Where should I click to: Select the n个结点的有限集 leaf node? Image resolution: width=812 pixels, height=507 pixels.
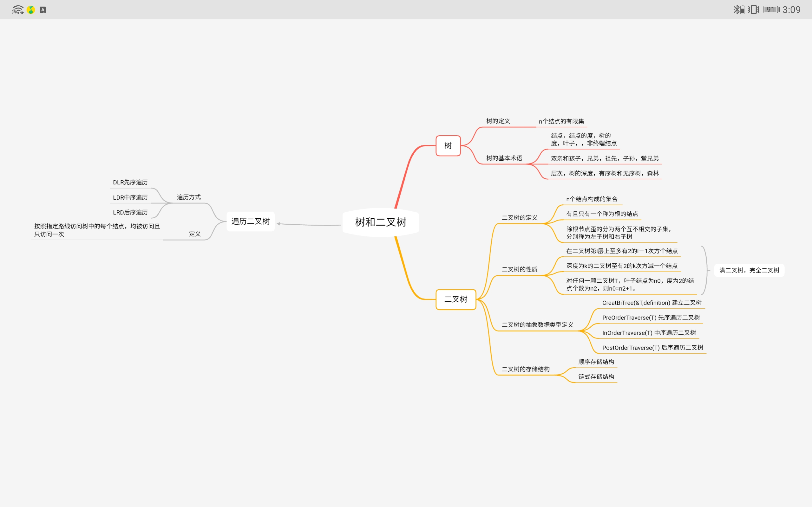[x=561, y=121]
